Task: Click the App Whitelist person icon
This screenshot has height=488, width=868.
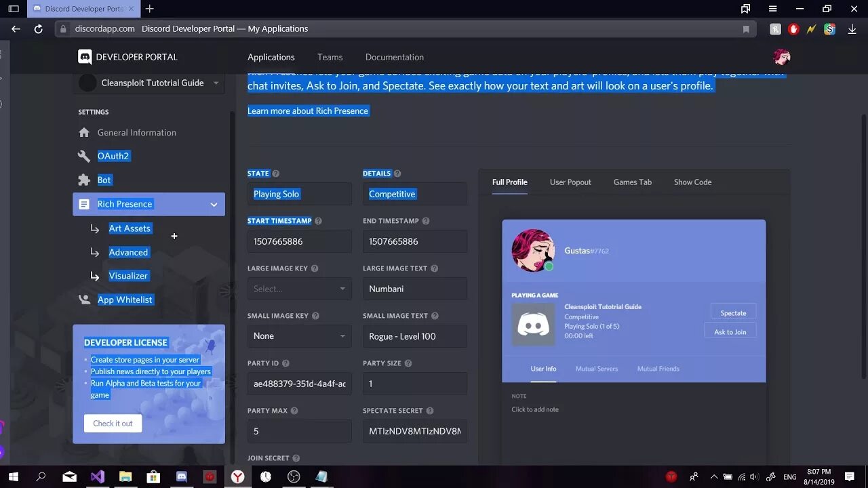Action: click(x=84, y=299)
